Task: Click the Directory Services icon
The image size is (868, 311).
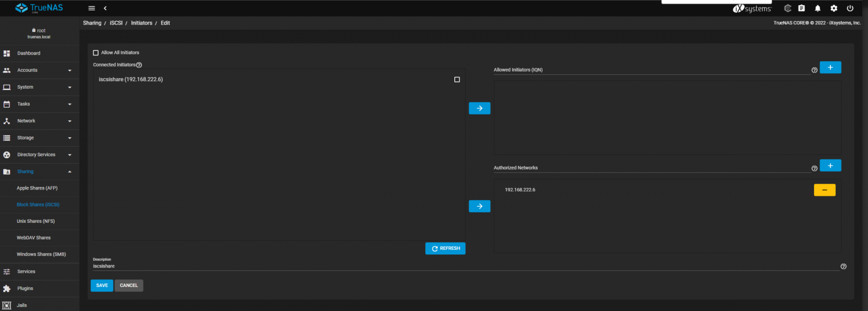Action: click(7, 155)
